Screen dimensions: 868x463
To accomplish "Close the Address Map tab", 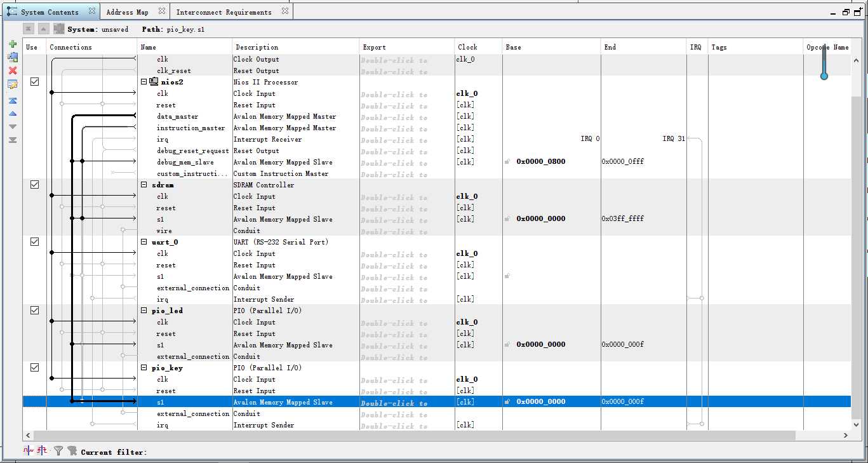I will coord(161,11).
